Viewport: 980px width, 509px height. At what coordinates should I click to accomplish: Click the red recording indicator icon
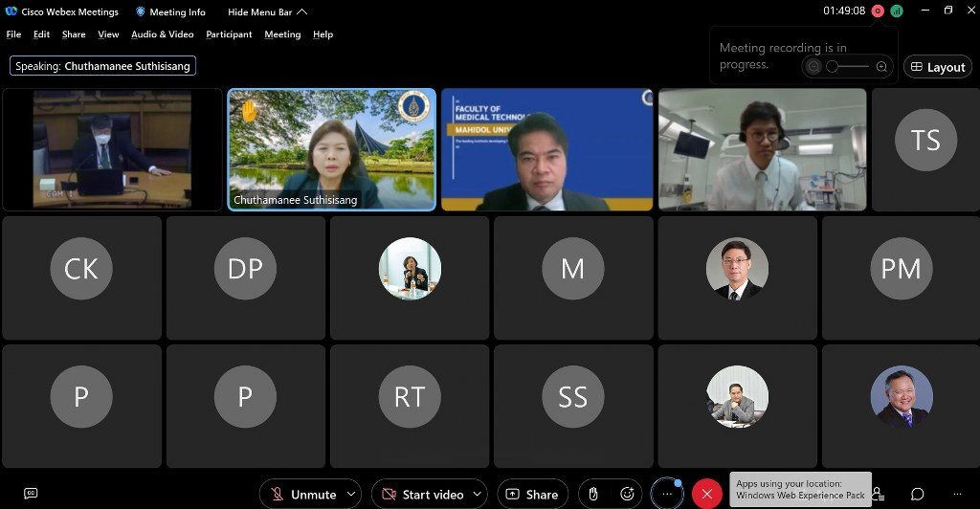tap(878, 11)
